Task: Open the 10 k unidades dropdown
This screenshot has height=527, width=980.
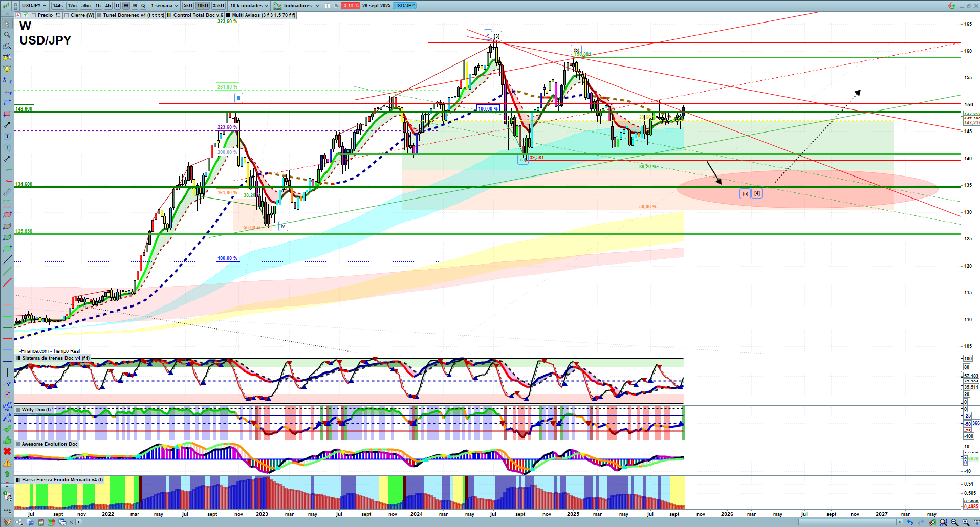Action: pyautogui.click(x=249, y=6)
